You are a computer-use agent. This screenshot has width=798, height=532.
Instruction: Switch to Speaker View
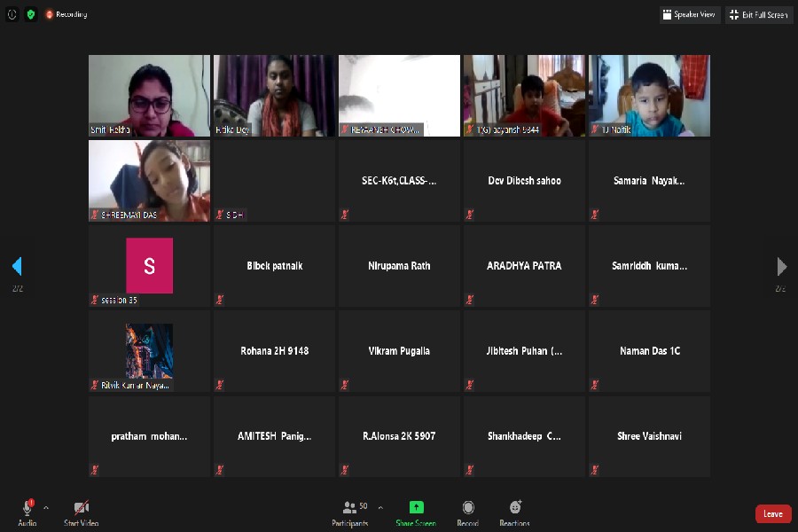(690, 14)
